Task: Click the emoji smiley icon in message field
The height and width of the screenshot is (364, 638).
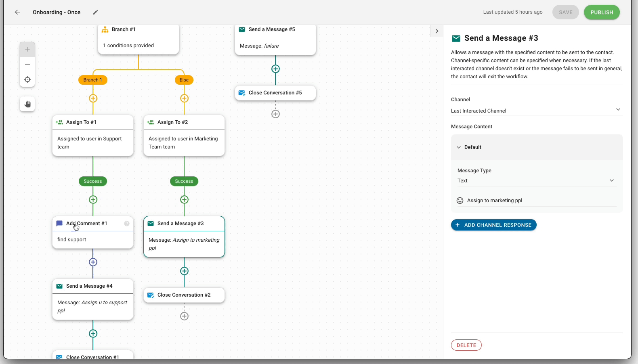Action: point(460,201)
